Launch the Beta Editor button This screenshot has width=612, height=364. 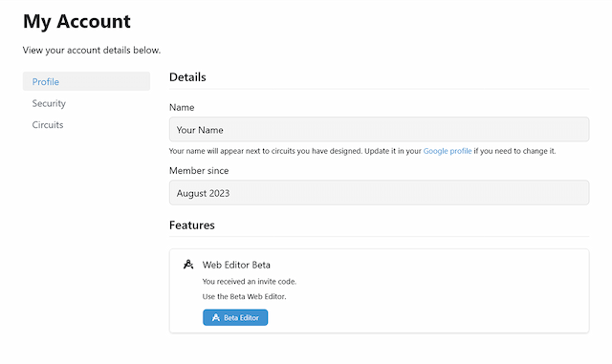pyautogui.click(x=235, y=317)
